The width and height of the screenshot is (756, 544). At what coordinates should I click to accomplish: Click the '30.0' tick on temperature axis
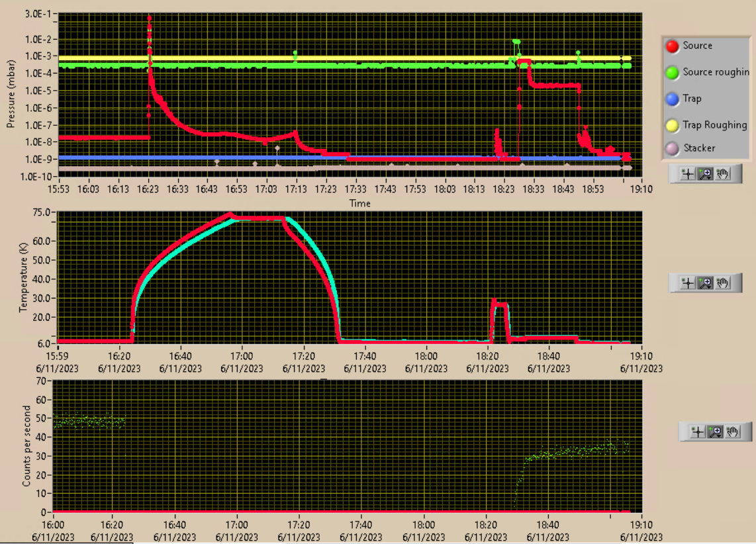pyautogui.click(x=41, y=298)
